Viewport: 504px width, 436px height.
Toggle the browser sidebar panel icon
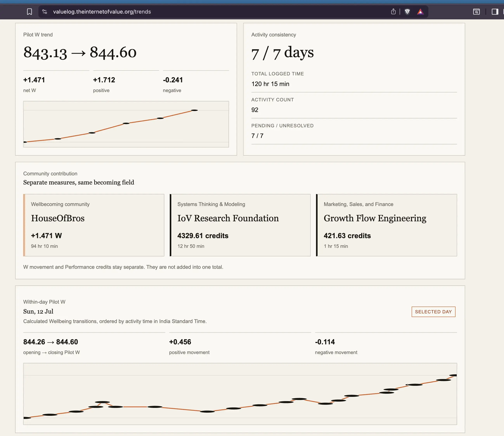tap(495, 12)
